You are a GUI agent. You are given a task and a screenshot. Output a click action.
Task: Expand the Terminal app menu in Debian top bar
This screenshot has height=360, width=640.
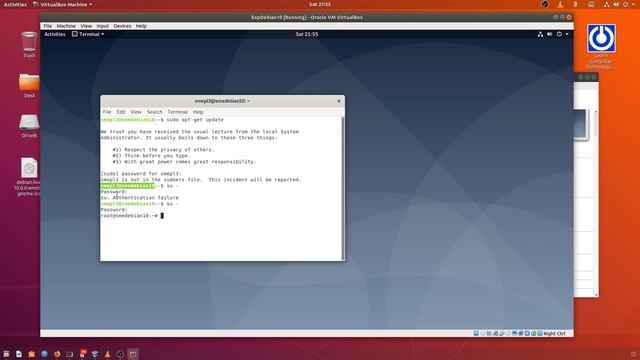(x=88, y=34)
